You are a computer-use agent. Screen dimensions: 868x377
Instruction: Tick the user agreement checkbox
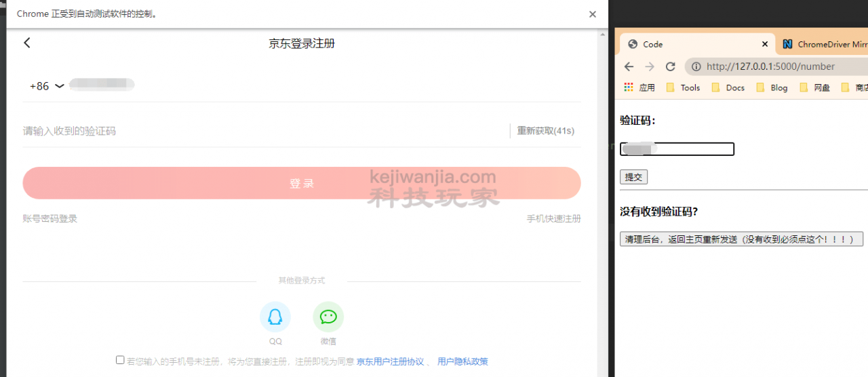click(120, 360)
